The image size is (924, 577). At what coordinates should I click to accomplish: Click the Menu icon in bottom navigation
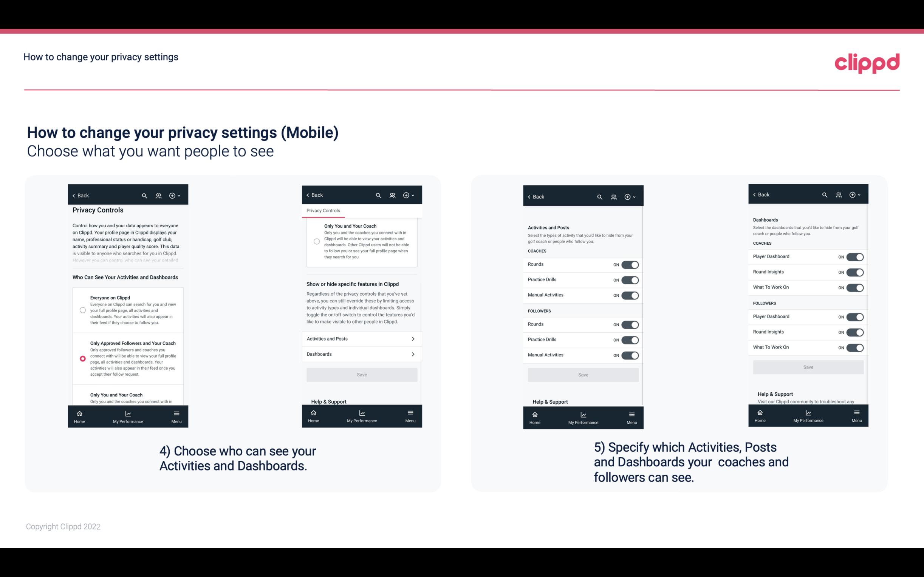[176, 413]
